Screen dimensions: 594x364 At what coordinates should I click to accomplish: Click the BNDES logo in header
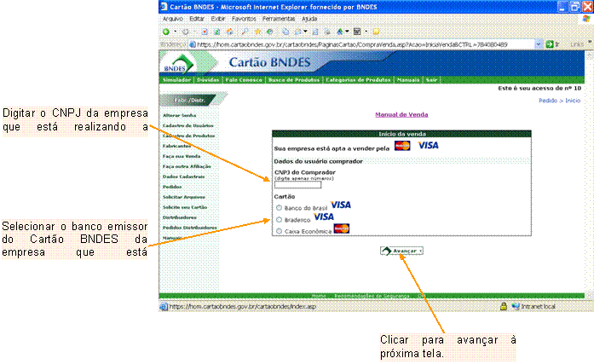[x=178, y=64]
